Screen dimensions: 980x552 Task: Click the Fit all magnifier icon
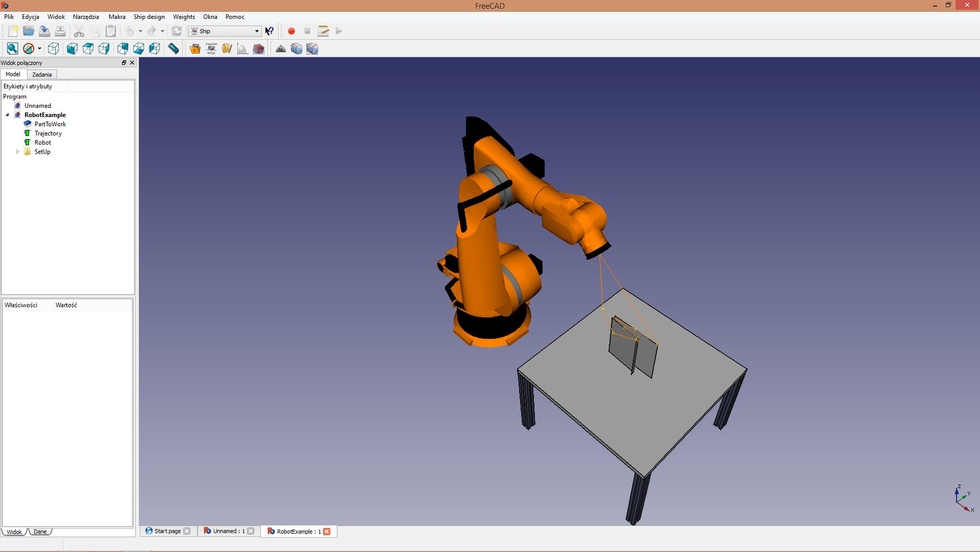coord(13,49)
